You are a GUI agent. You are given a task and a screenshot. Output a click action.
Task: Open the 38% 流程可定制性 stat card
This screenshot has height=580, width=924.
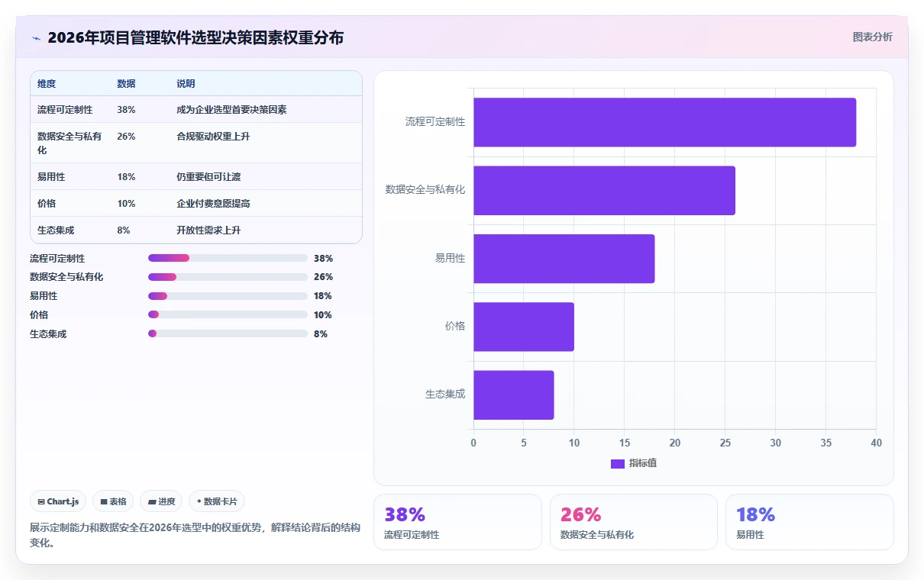click(x=457, y=522)
